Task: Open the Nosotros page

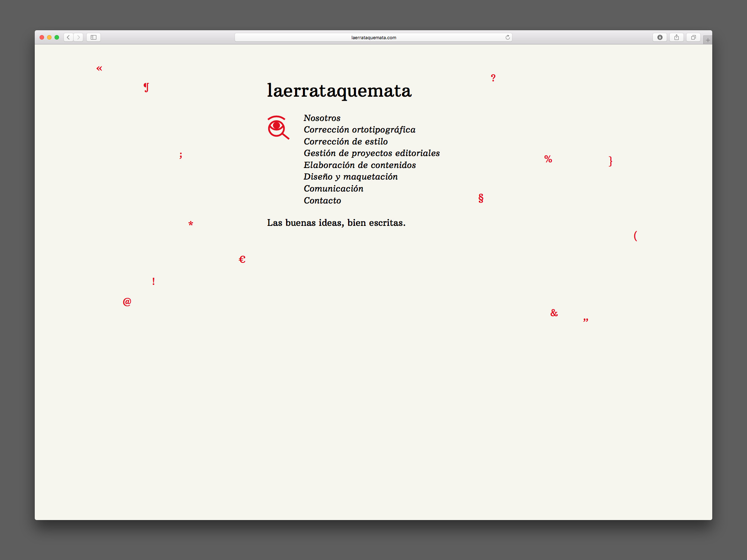Action: pos(322,118)
